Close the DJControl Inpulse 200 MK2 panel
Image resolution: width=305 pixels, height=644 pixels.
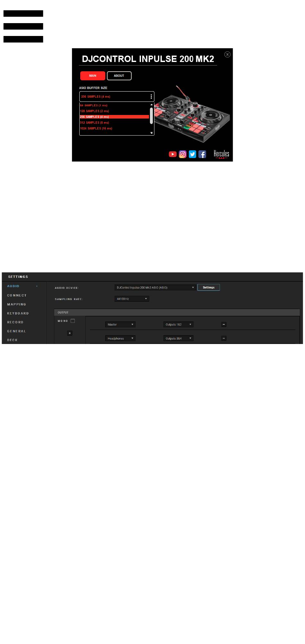(x=227, y=54)
